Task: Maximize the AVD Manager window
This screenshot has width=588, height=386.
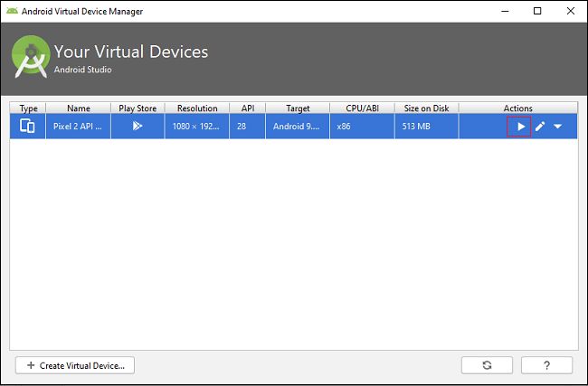Action: tap(537, 11)
